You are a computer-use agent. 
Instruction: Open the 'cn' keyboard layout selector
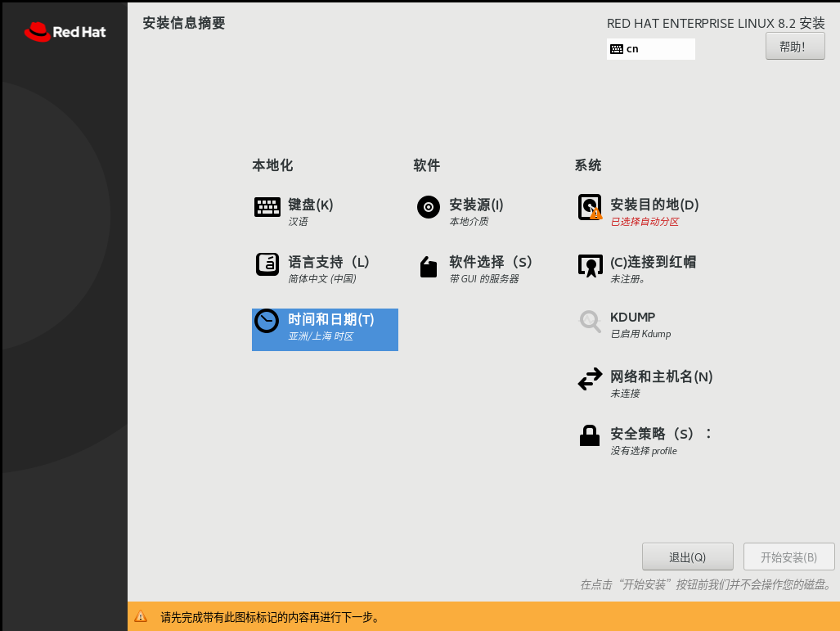tap(650, 49)
